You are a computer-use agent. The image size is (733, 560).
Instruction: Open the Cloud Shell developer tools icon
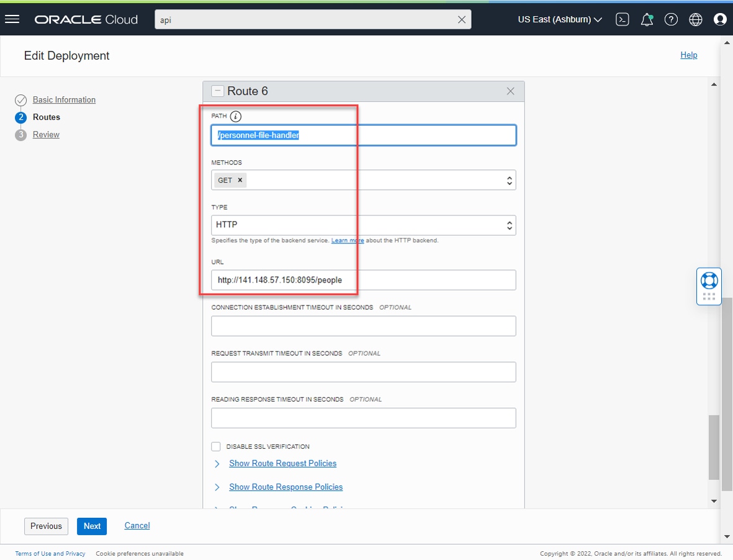622,19
